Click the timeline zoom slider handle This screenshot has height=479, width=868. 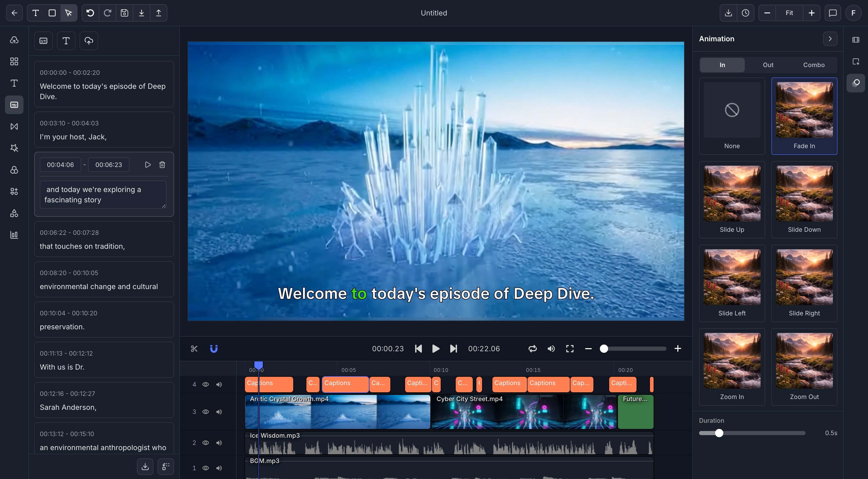click(604, 348)
